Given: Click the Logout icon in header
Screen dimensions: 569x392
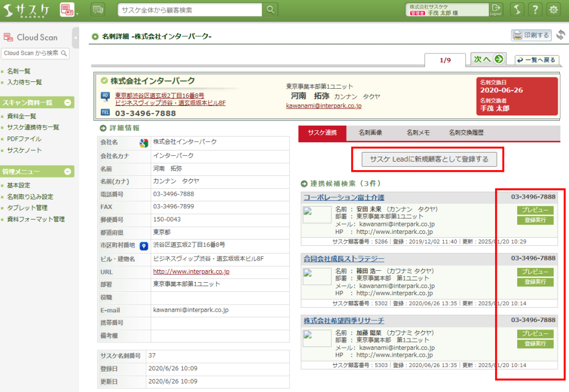Looking at the screenshot, I should pos(496,9).
